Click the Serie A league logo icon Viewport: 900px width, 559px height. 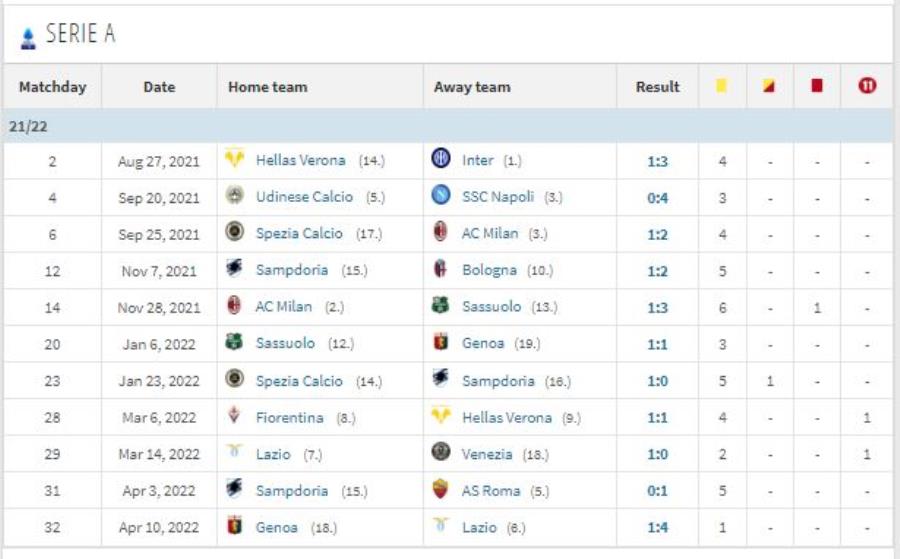pos(28,38)
